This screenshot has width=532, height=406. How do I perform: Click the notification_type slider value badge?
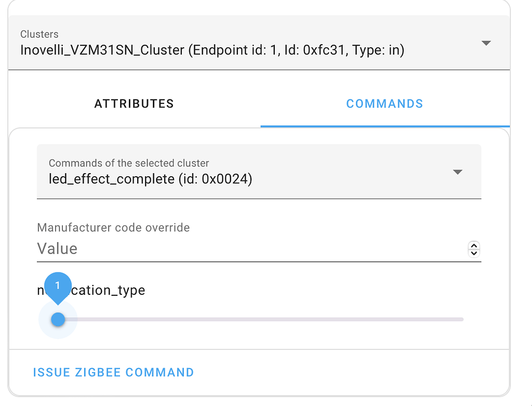(x=58, y=285)
